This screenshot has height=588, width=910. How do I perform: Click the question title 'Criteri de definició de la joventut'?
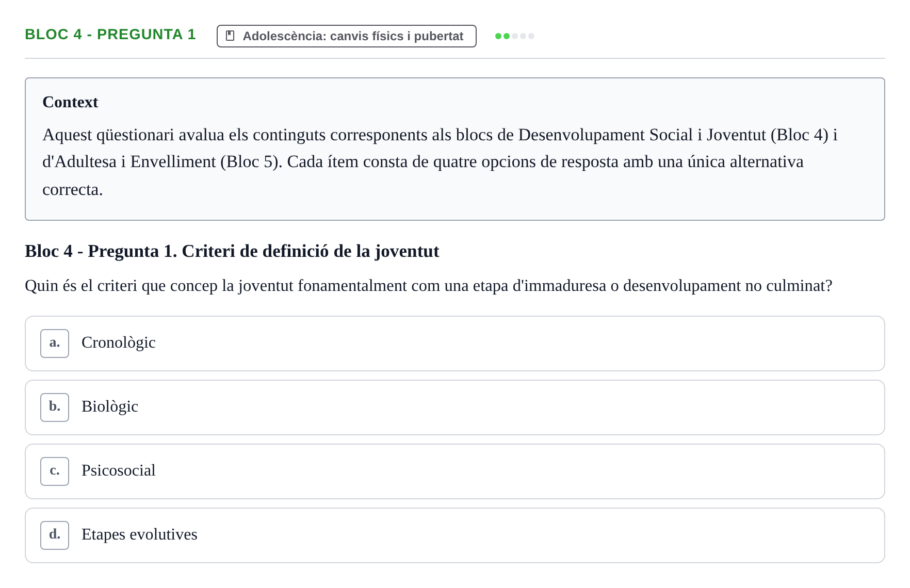click(x=311, y=251)
